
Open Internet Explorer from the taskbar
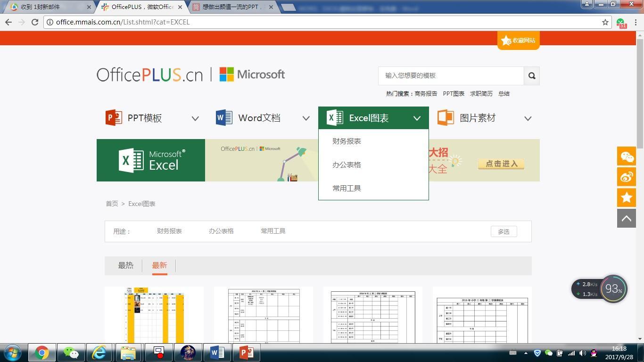99,353
